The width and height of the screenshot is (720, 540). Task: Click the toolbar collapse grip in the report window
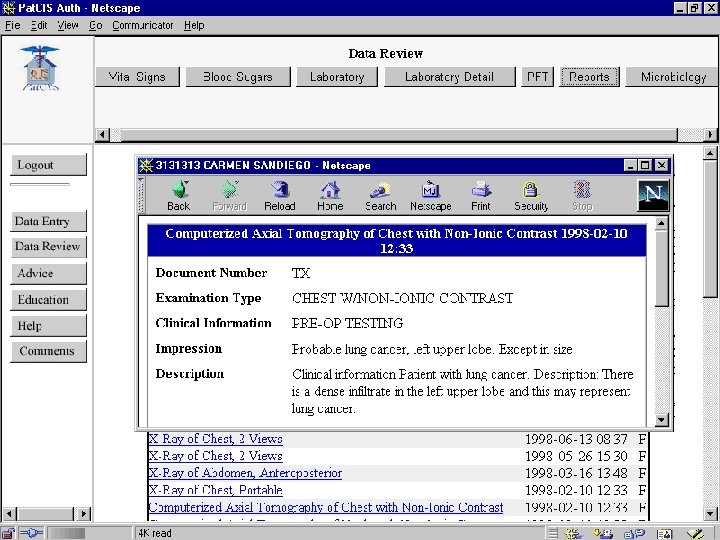(141, 196)
